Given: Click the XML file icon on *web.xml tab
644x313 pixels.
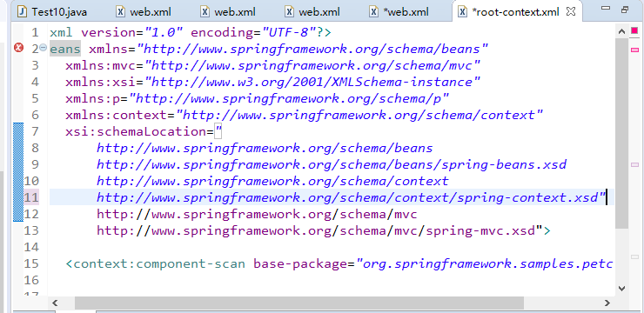Looking at the screenshot, I should pyautogui.click(x=373, y=11).
